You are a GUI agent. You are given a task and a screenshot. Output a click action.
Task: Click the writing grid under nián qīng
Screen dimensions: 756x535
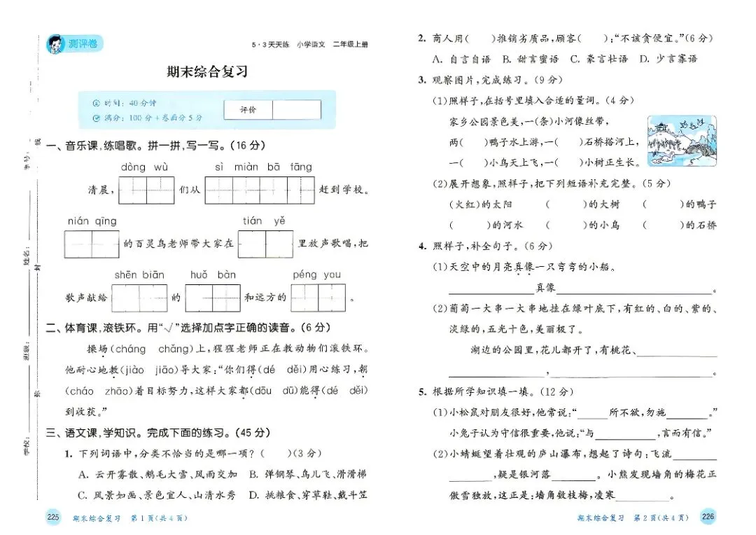[x=92, y=244]
